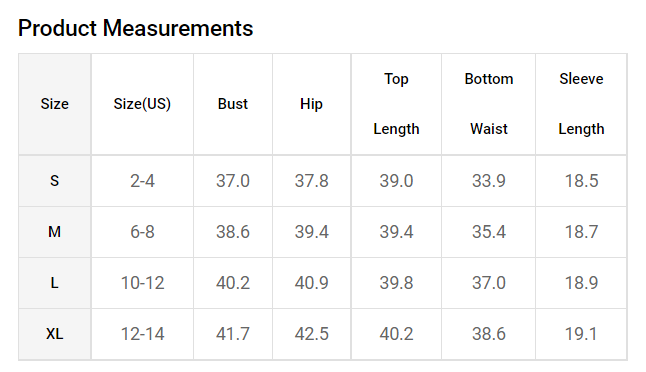646x372 pixels.
Task: Click the Size(US) column header
Action: [x=142, y=104]
